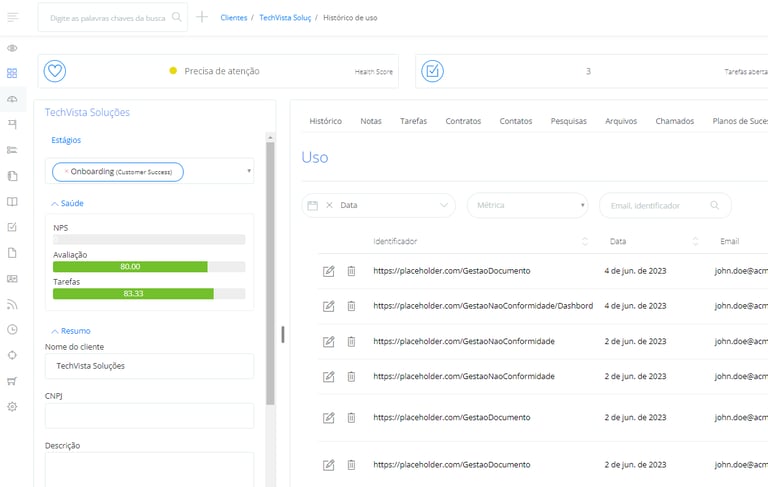Switch to the Arquivos tab
The width and height of the screenshot is (768, 487).
[x=621, y=121]
